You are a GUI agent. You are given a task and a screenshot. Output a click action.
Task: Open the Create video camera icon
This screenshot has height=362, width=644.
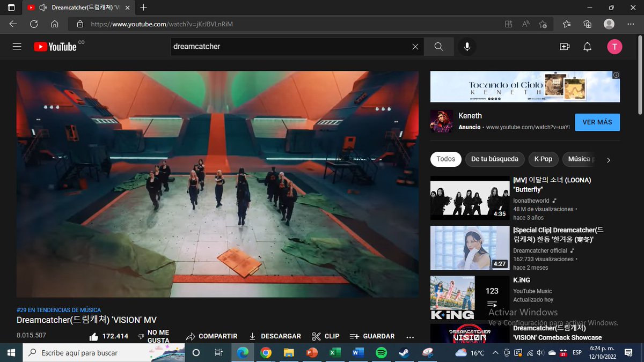(x=565, y=47)
